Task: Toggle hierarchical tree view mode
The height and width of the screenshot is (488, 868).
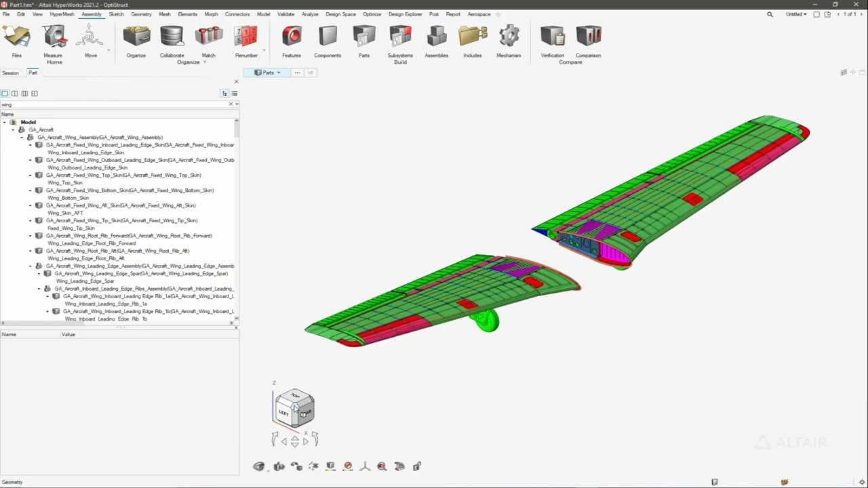Action: 224,94
